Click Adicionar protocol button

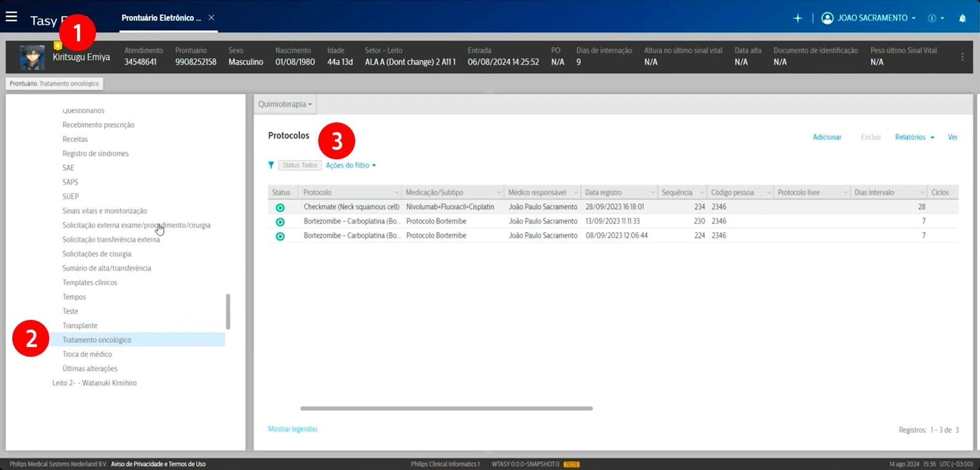click(x=827, y=137)
